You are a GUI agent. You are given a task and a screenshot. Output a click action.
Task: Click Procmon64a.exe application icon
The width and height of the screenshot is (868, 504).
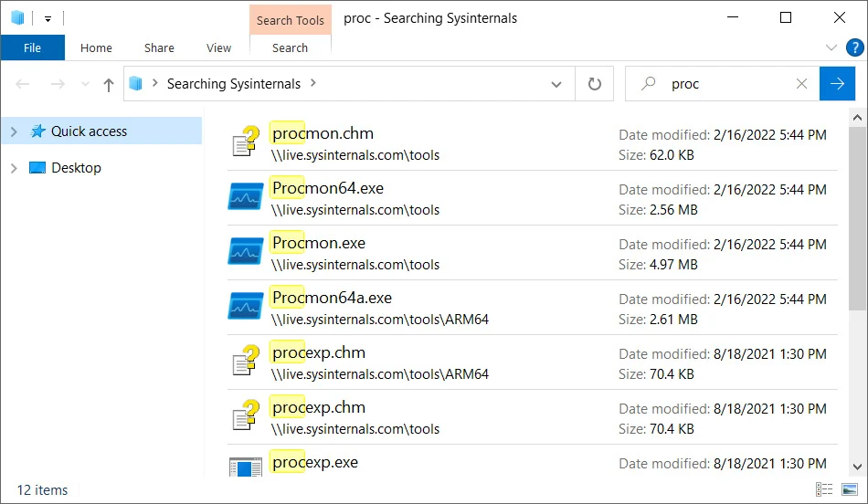[x=245, y=307]
